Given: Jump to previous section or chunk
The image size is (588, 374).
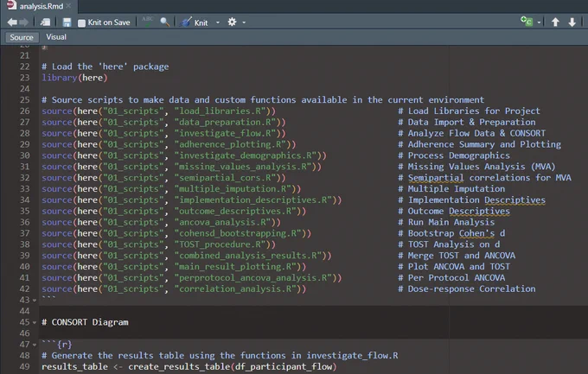Looking at the screenshot, I should [555, 22].
